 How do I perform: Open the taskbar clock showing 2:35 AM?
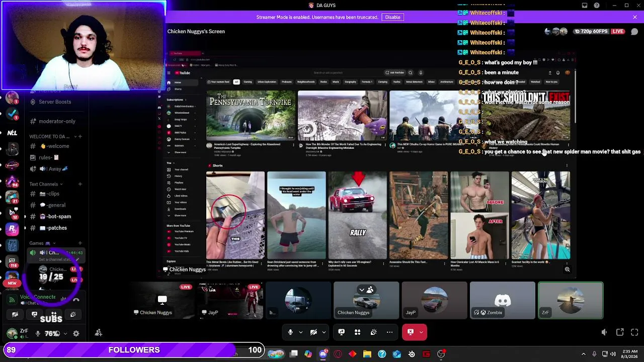[x=631, y=354]
